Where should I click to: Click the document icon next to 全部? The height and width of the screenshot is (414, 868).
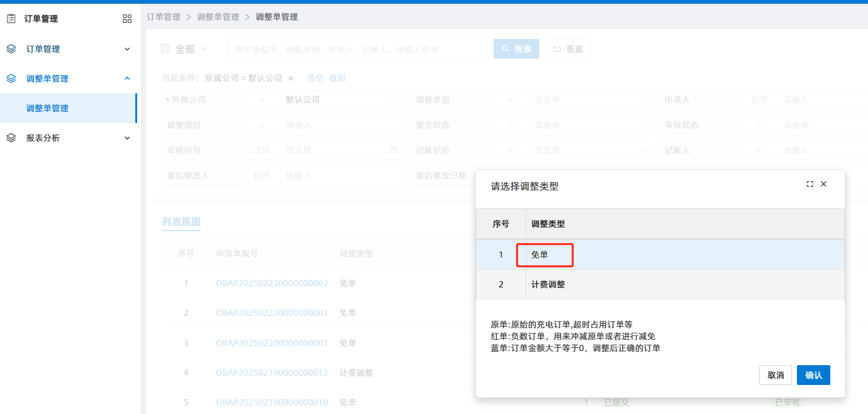(x=165, y=49)
